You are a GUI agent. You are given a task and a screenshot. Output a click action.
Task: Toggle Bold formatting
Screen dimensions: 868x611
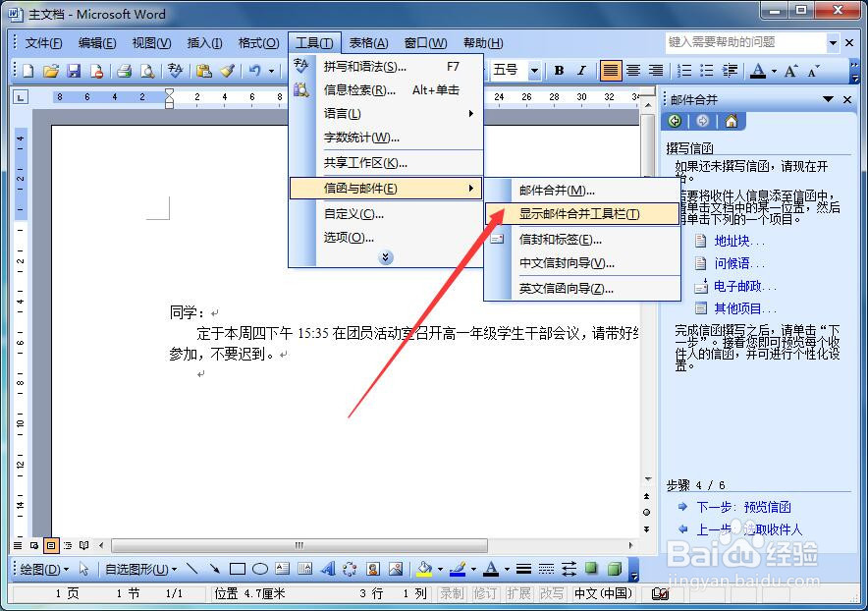click(x=559, y=71)
